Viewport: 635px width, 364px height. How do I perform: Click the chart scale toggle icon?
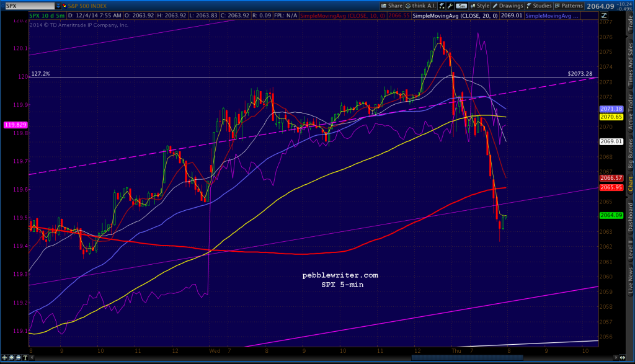(604, 16)
